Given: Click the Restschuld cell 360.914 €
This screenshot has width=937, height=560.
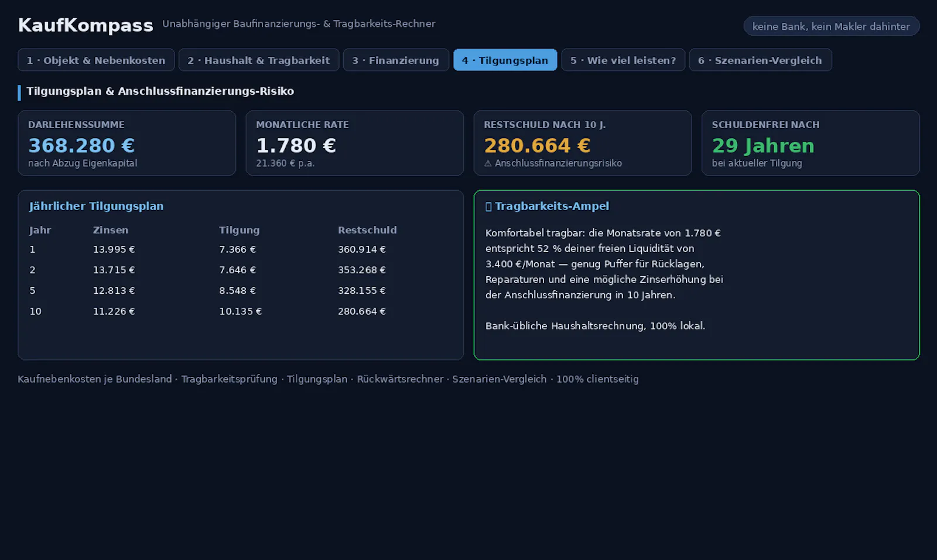Looking at the screenshot, I should 362,249.
